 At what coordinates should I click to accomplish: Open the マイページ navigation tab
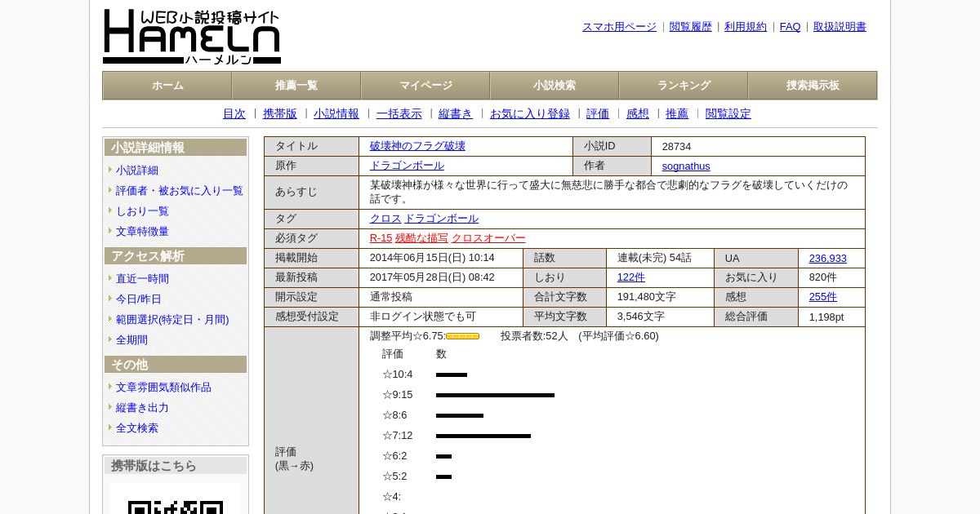coord(425,86)
